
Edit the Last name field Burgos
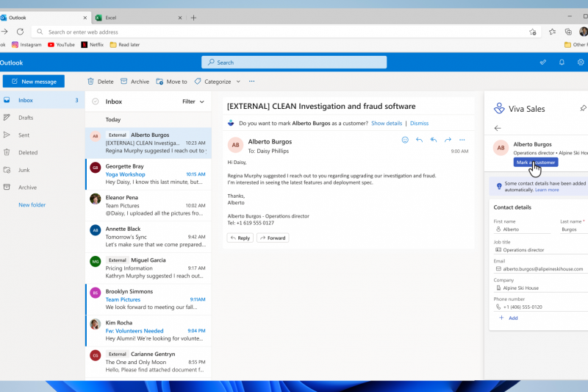(574, 229)
